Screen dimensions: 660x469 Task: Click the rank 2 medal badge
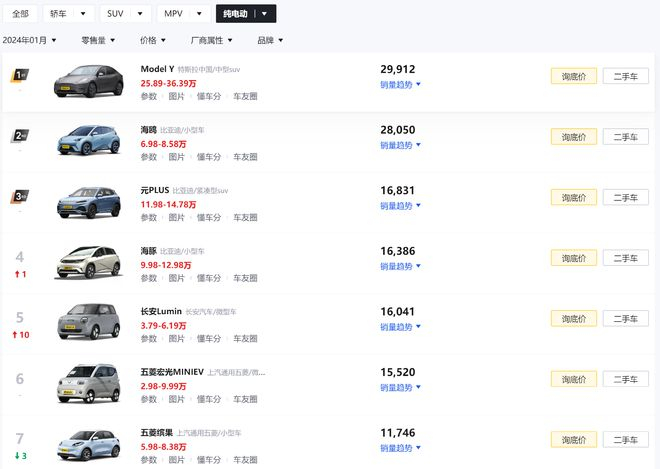(x=20, y=136)
